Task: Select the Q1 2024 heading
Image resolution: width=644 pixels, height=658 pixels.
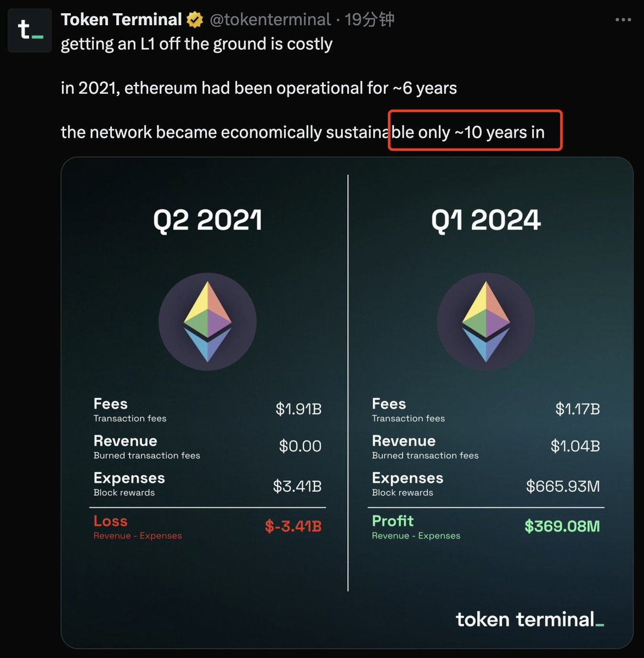Action: click(x=485, y=220)
